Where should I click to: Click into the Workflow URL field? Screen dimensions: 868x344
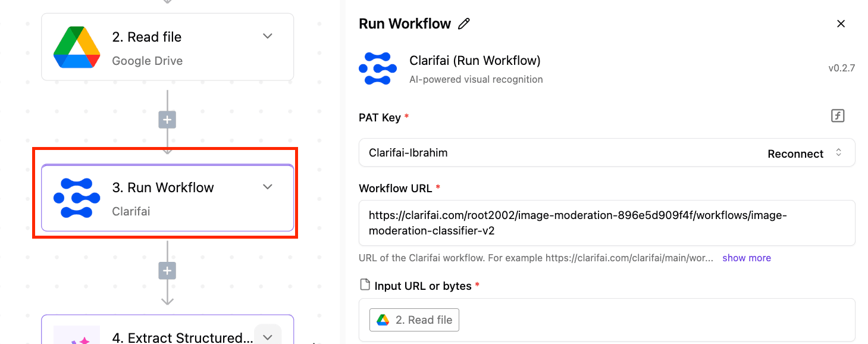[607, 223]
